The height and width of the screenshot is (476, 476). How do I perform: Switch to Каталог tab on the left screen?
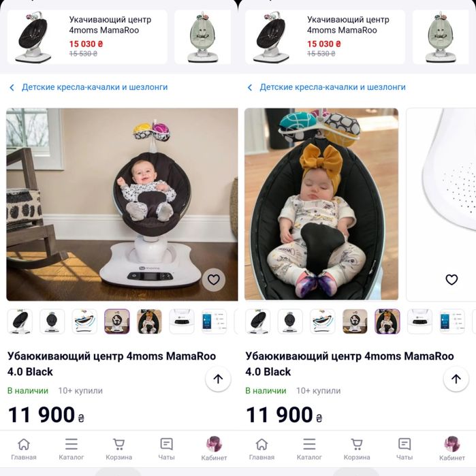pos(72,449)
